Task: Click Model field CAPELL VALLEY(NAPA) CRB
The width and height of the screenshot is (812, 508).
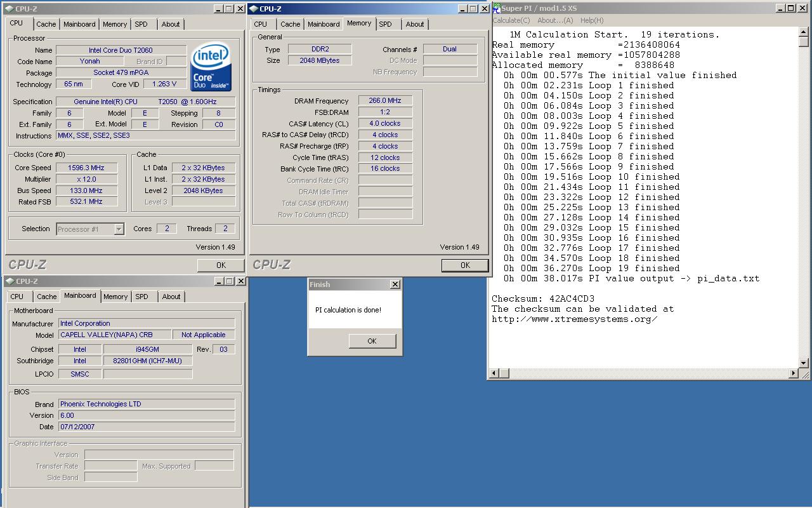Action: click(115, 335)
